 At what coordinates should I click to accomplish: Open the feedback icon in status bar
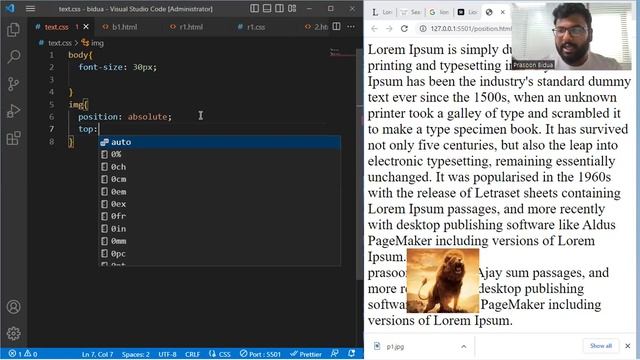tap(335, 353)
